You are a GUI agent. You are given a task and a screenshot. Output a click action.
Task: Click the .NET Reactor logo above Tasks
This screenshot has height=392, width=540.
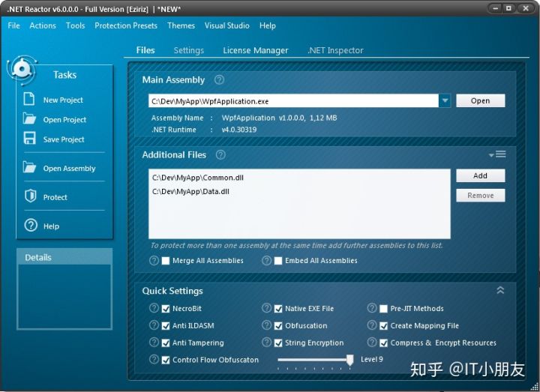click(x=22, y=70)
